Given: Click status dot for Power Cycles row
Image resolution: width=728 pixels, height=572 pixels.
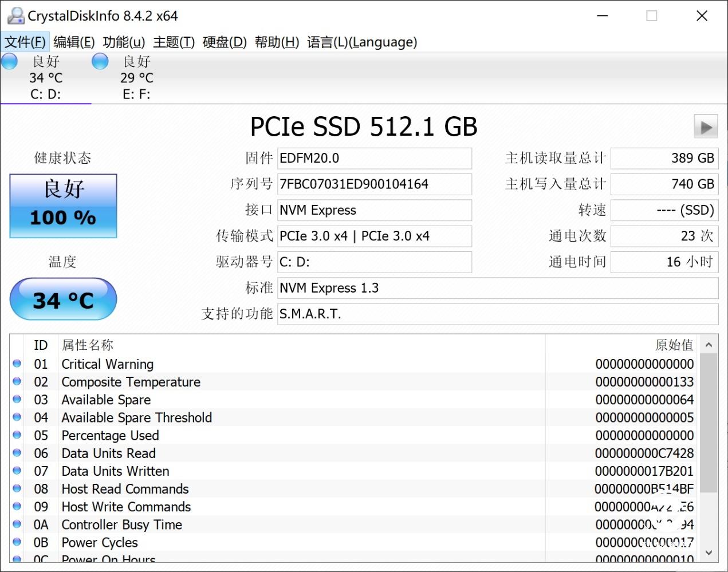Looking at the screenshot, I should point(17,542).
